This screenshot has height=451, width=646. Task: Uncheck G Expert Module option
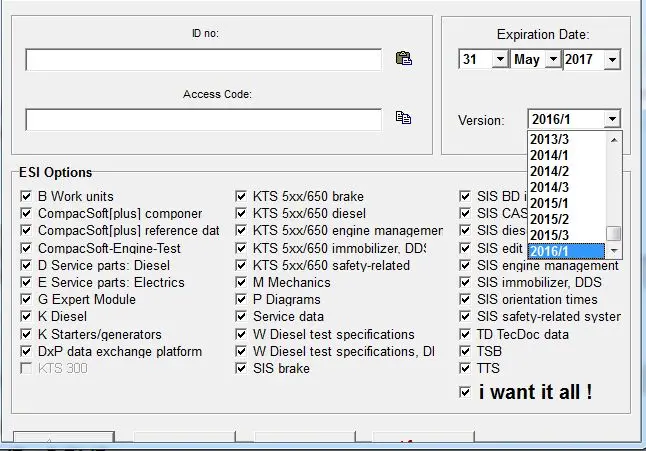click(26, 299)
